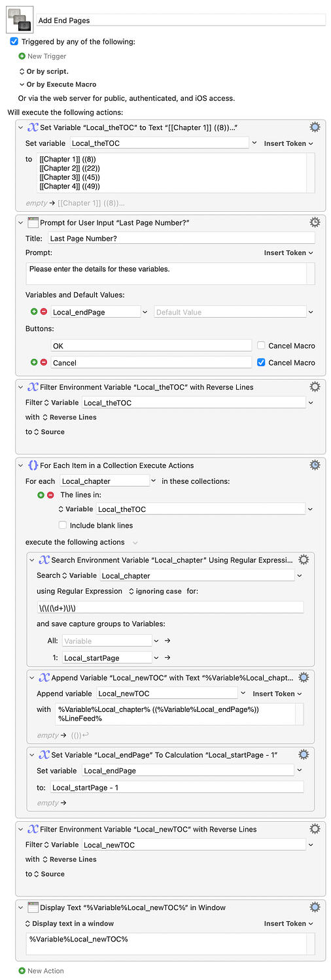Open gear menu of Display Text action
This screenshot has height=980, width=331.
[x=315, y=907]
